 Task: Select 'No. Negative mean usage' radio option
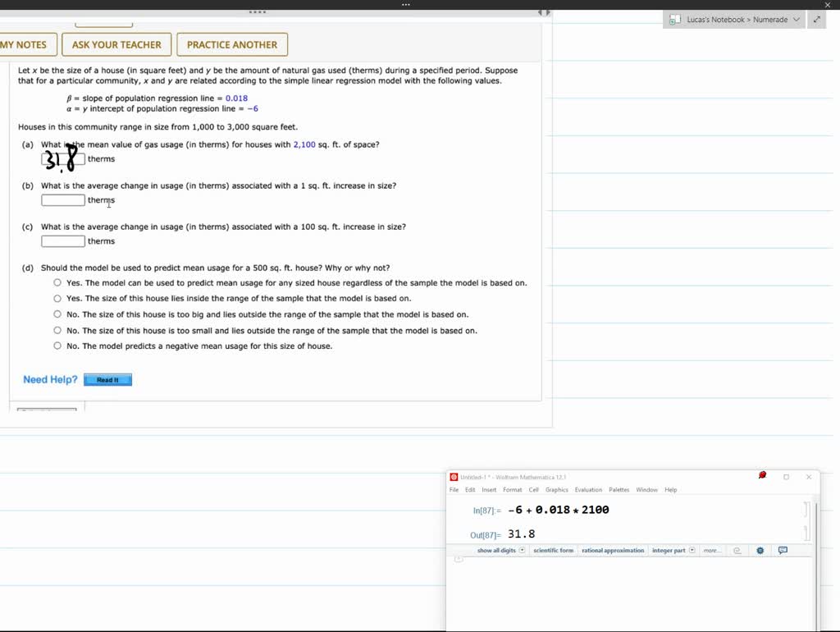tap(57, 346)
